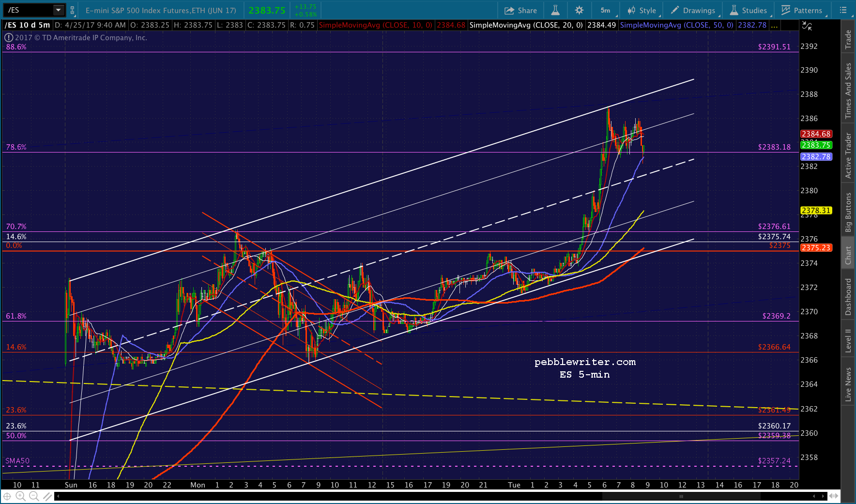The width and height of the screenshot is (856, 504).
Task: Click the $2383.18 price level label
Action: coord(774,147)
